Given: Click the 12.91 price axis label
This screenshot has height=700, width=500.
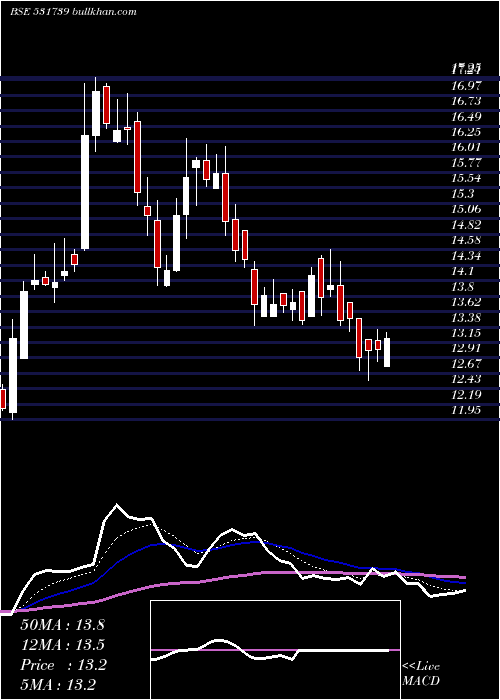Looking at the screenshot, I should 467,348.
